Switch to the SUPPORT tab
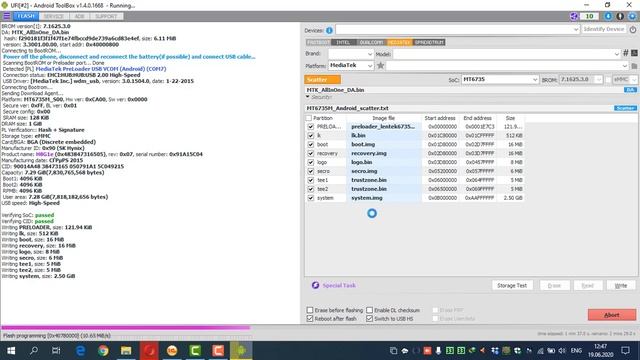Viewport: 640px width, 360px height. [106, 16]
